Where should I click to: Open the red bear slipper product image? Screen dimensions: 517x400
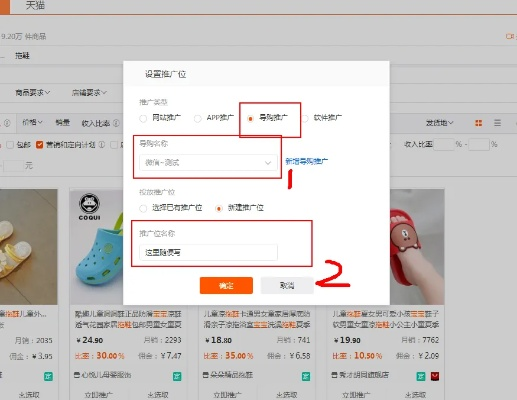pos(417,247)
